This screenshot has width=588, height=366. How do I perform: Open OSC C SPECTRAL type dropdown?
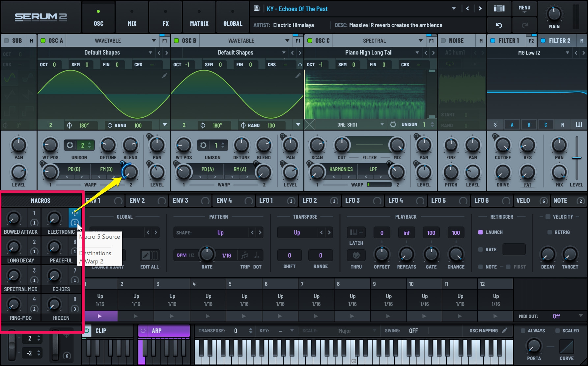click(x=420, y=41)
